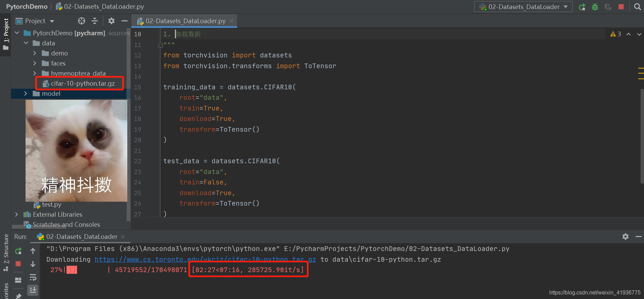Fold the docstring at line 11
This screenshot has width=644, height=299.
pyautogui.click(x=160, y=45)
